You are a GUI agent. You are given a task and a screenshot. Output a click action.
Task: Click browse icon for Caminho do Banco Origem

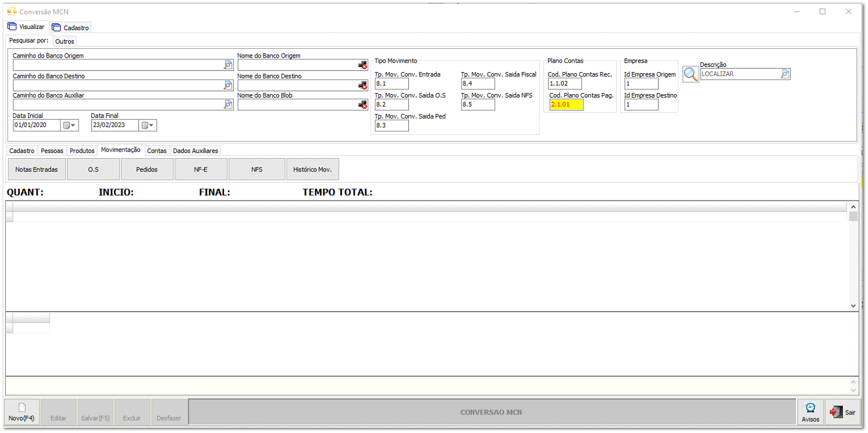(228, 66)
